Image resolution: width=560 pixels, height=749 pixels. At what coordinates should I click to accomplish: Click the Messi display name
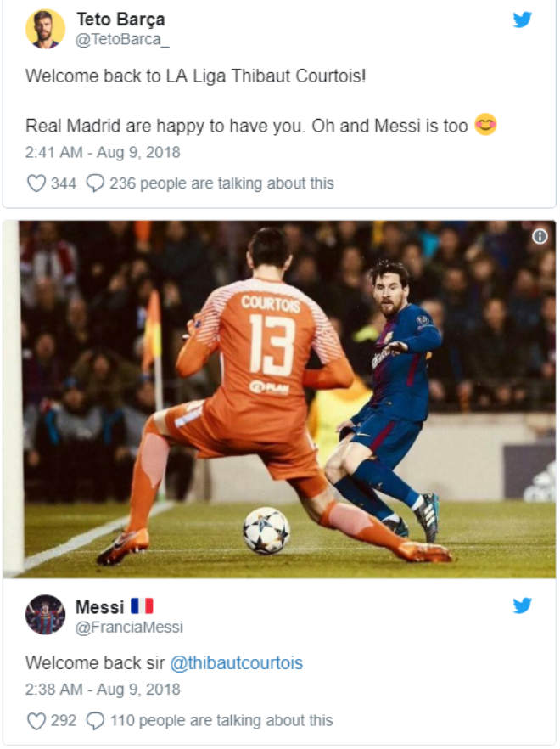click(100, 607)
